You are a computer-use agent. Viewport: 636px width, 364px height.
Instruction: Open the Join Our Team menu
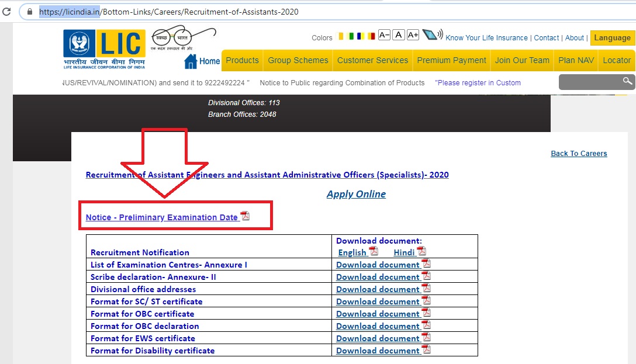(522, 60)
